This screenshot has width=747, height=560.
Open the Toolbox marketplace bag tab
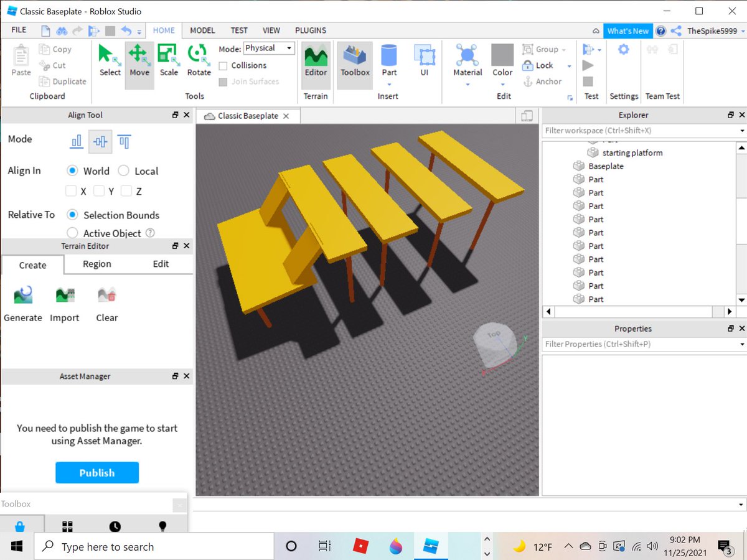tap(20, 527)
